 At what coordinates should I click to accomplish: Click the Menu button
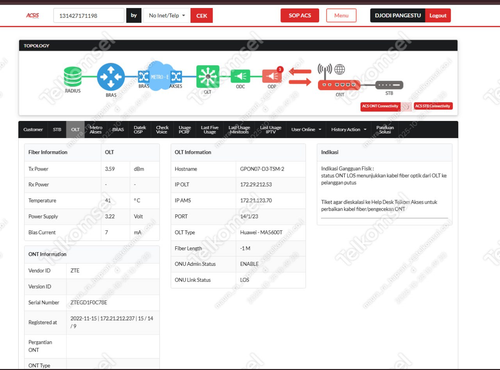pos(341,15)
